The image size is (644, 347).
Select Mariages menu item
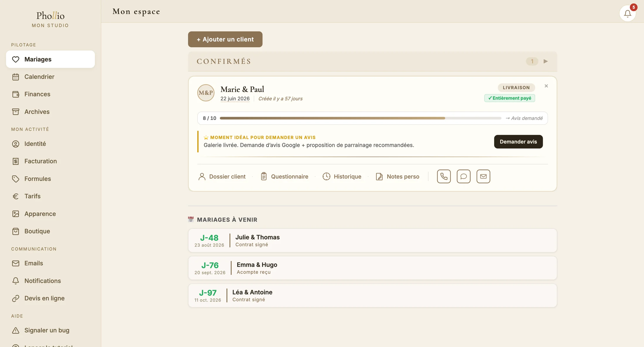pyautogui.click(x=50, y=59)
